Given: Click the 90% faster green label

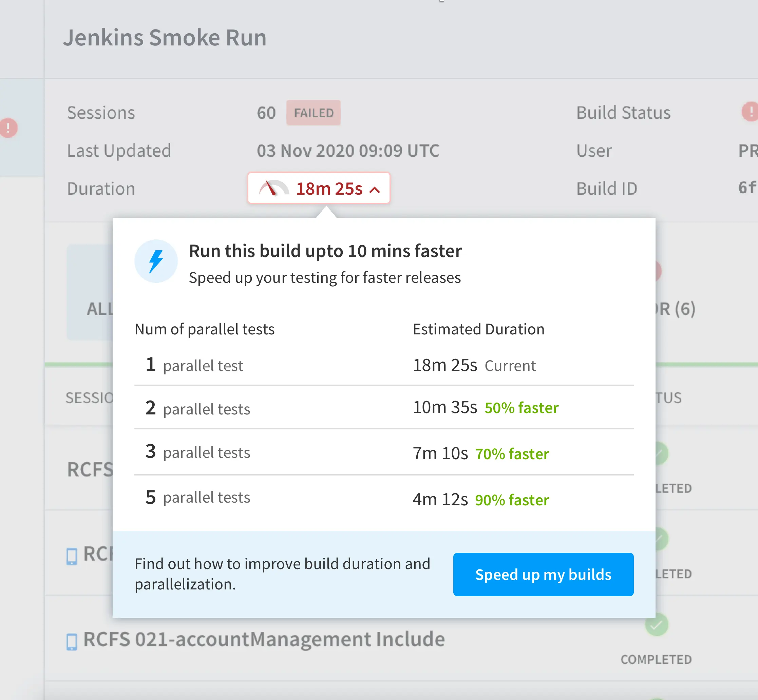Looking at the screenshot, I should 512,500.
